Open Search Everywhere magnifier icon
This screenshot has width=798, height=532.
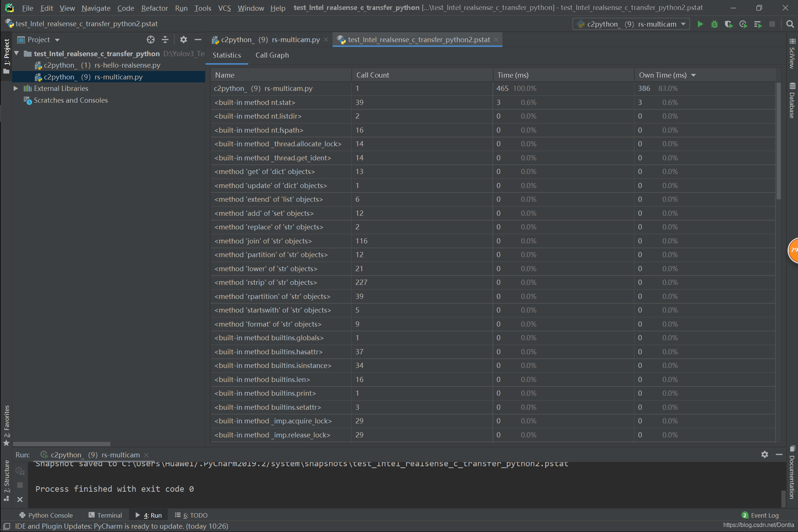(790, 24)
